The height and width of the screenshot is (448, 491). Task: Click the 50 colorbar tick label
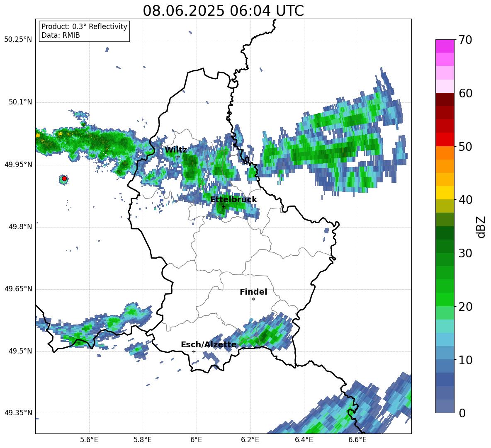(465, 147)
